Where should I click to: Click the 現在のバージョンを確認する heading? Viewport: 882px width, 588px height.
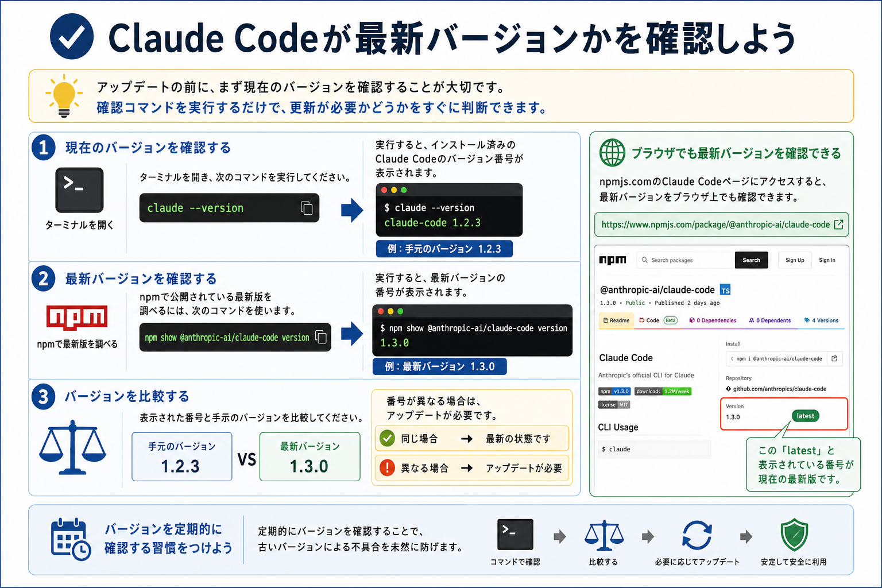click(148, 148)
